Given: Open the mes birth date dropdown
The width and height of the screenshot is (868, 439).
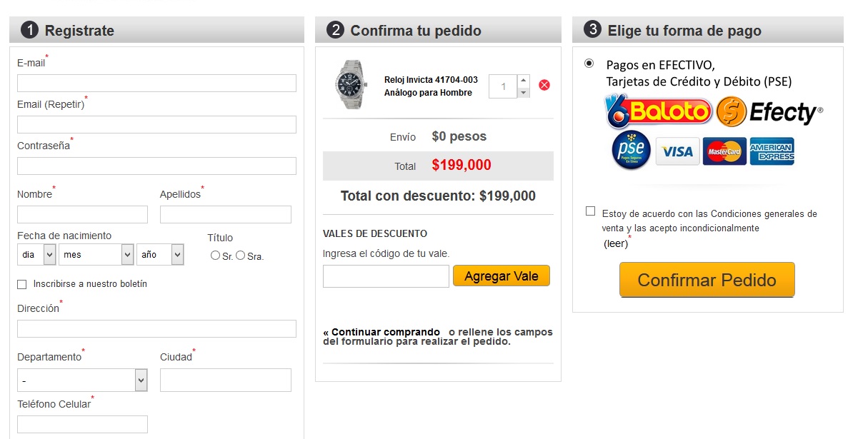Looking at the screenshot, I should [96, 255].
